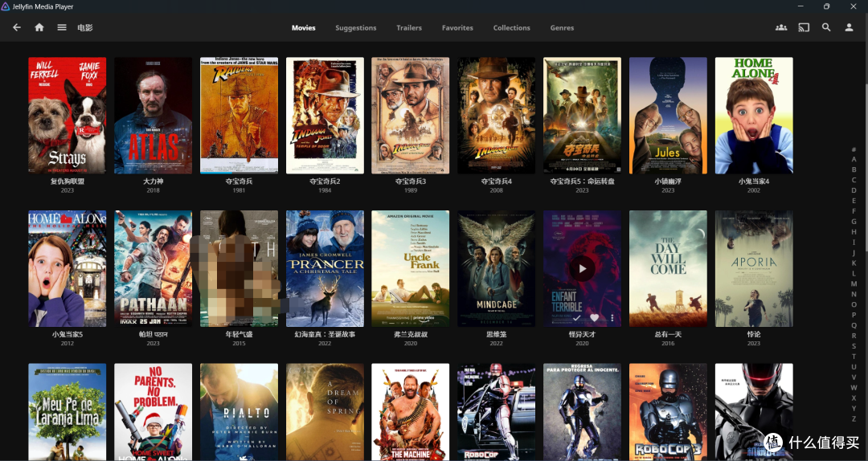The width and height of the screenshot is (868, 461).
Task: Open the Aporia movie poster
Action: click(x=753, y=268)
